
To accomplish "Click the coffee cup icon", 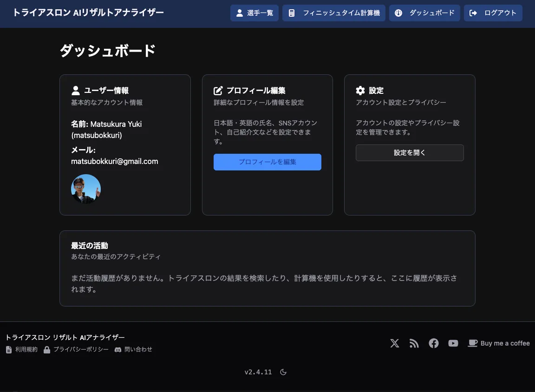I will pos(472,343).
